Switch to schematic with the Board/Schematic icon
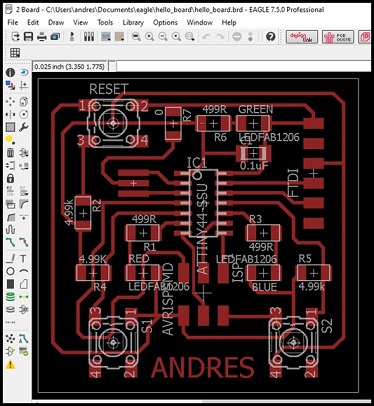The width and height of the screenshot is (374, 406). (x=72, y=36)
